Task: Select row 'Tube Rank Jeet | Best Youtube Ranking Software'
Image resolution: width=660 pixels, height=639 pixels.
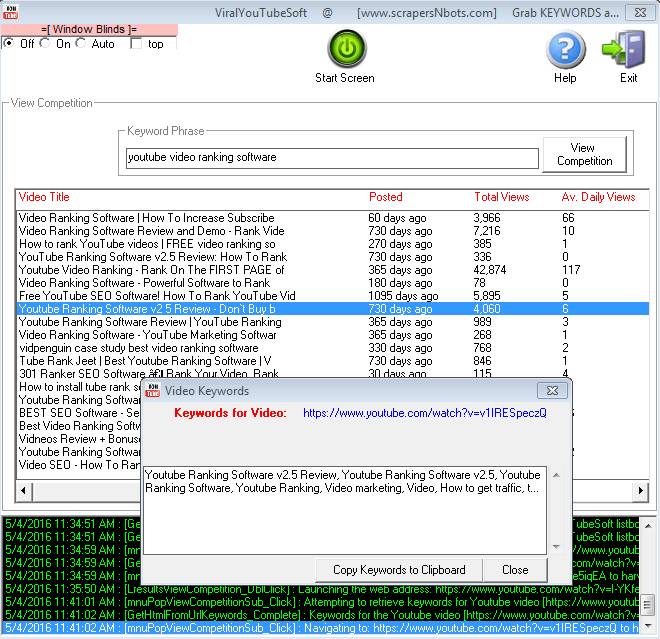Action: pyautogui.click(x=333, y=361)
